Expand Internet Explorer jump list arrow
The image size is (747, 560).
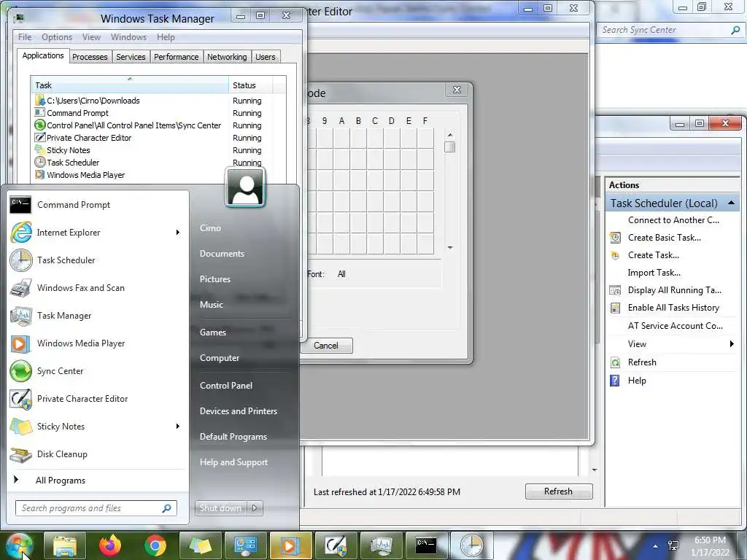(178, 233)
